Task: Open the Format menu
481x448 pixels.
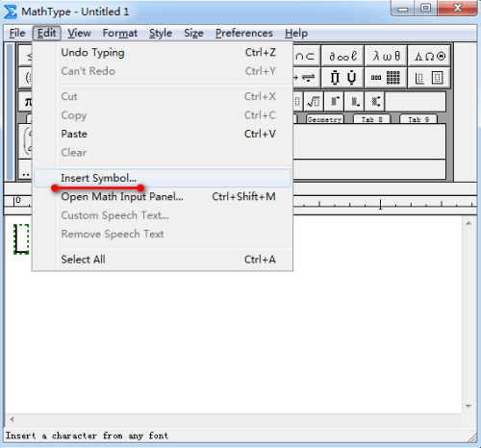Action: pos(120,33)
